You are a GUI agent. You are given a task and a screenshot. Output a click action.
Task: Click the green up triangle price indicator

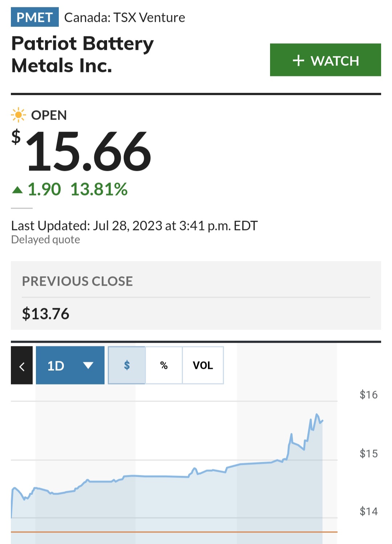coord(17,190)
